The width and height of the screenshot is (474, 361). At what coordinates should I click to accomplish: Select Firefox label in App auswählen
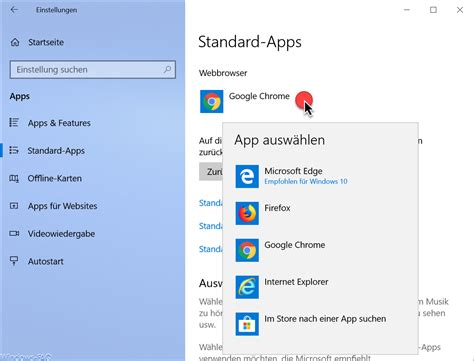click(x=277, y=208)
